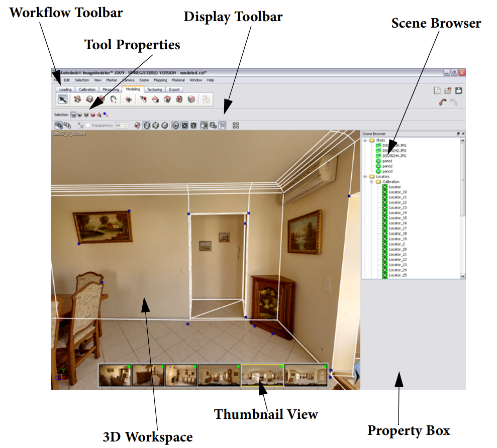Undo with the red curved arrow
The height and width of the screenshot is (448, 497).
pyautogui.click(x=443, y=102)
